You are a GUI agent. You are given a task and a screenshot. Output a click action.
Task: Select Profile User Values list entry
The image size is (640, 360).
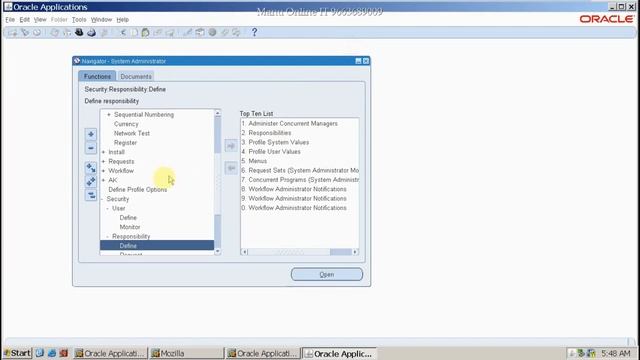(x=274, y=152)
